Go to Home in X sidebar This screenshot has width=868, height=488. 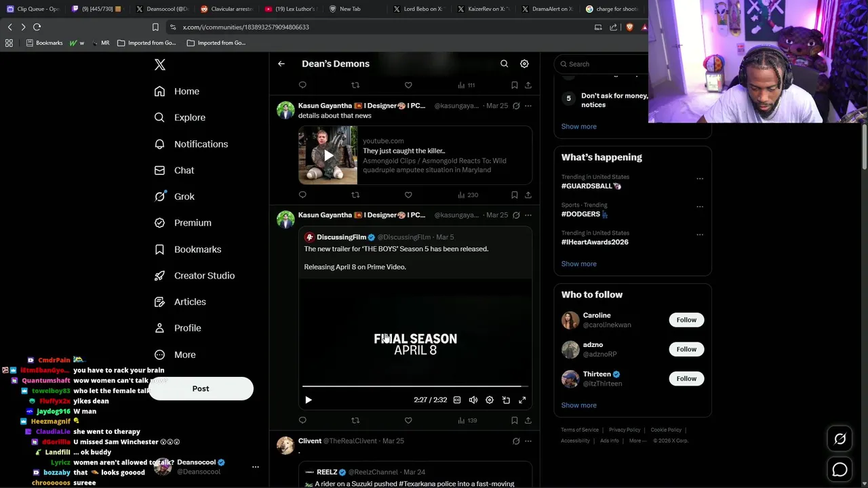[x=176, y=91]
